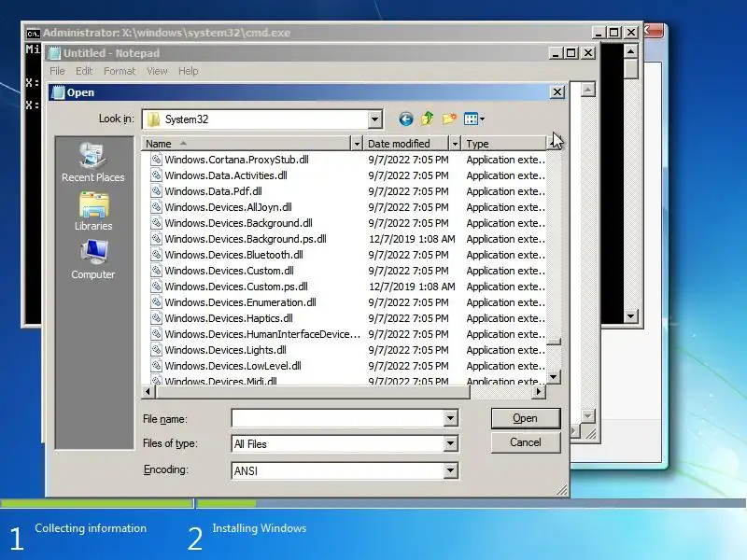Click the file list vertical scrollbar thumb
Image resolution: width=747 pixels, height=560 pixels.
553,342
